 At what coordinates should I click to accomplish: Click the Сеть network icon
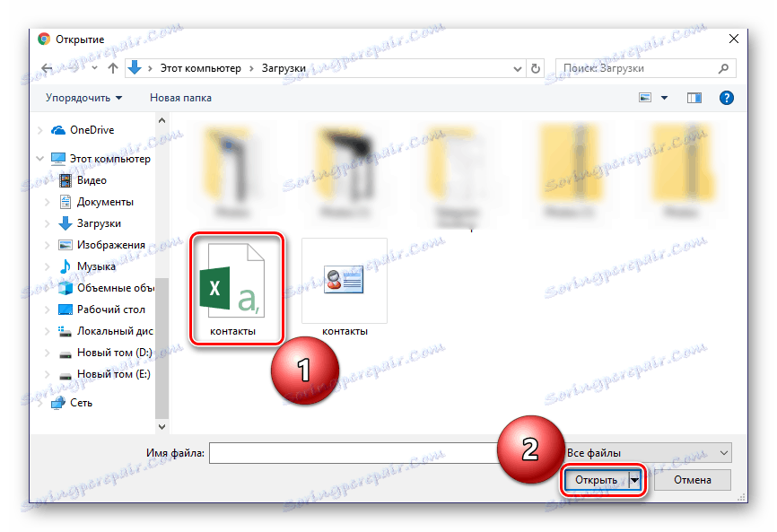point(58,403)
